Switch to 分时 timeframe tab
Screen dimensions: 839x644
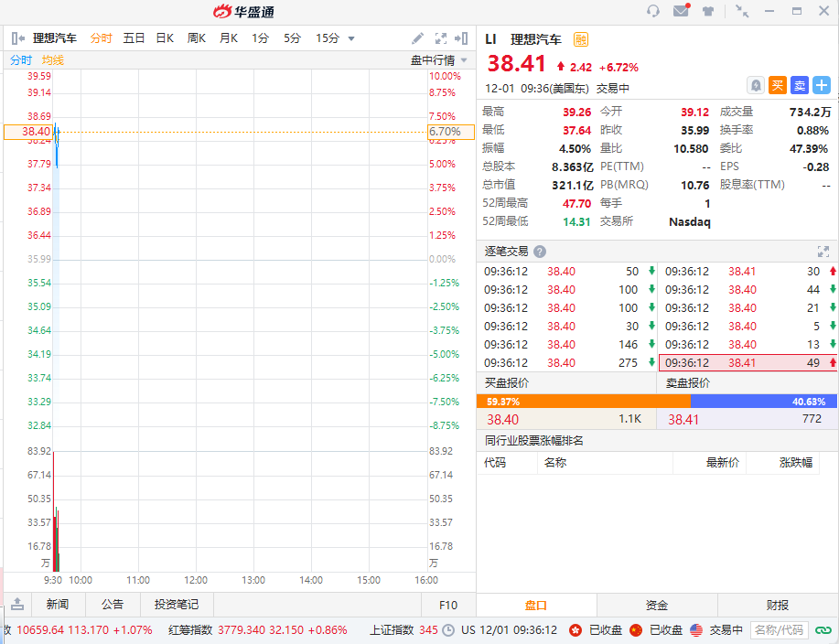[102, 38]
